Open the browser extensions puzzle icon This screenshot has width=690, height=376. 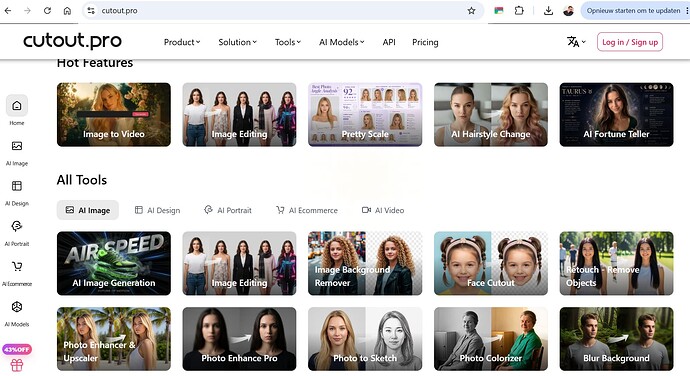coord(519,11)
